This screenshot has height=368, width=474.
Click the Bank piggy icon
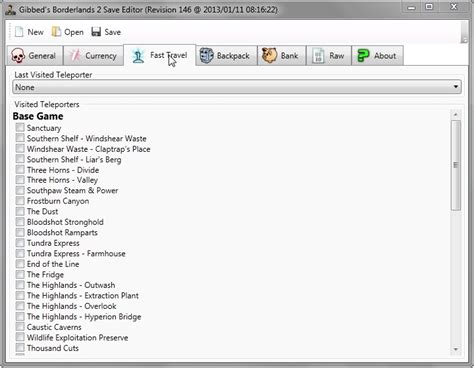(269, 55)
